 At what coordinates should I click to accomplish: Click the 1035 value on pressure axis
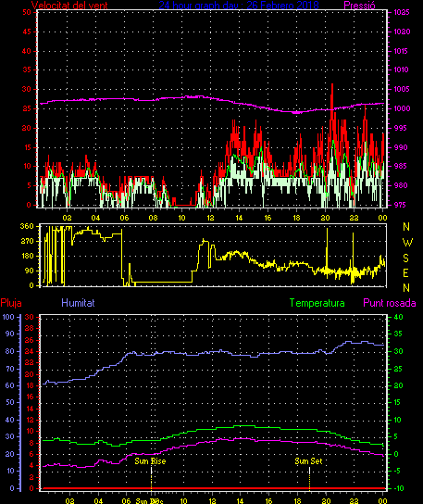402,12
